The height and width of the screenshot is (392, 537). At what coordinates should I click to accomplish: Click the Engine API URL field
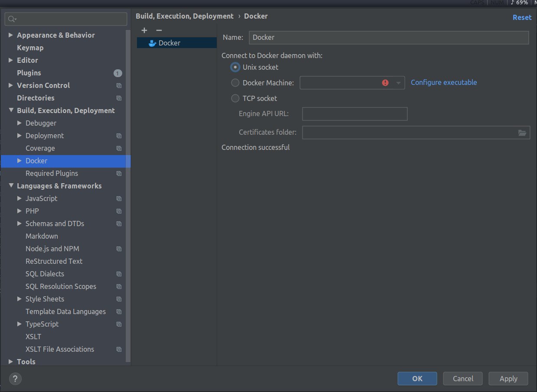pos(355,114)
